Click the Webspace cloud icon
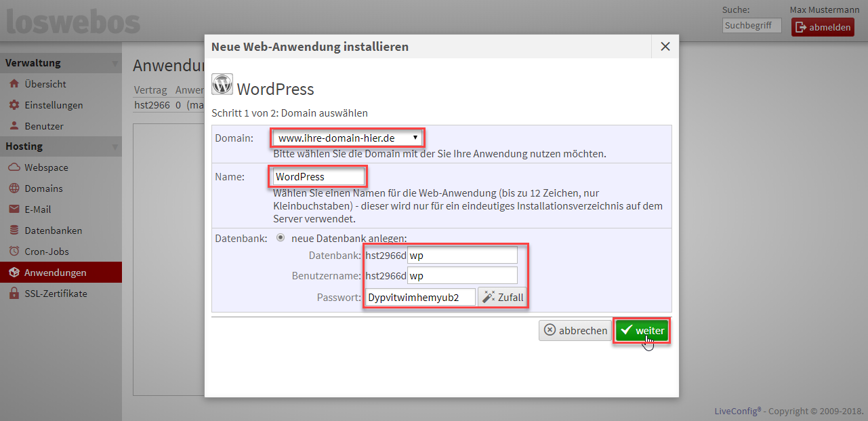The height and width of the screenshot is (421, 868). (x=14, y=167)
